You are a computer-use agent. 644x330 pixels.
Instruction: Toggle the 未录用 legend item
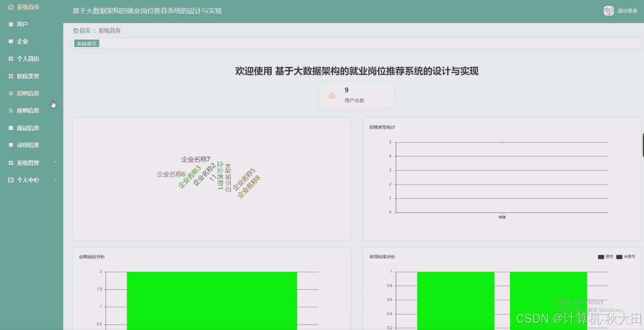click(x=626, y=257)
